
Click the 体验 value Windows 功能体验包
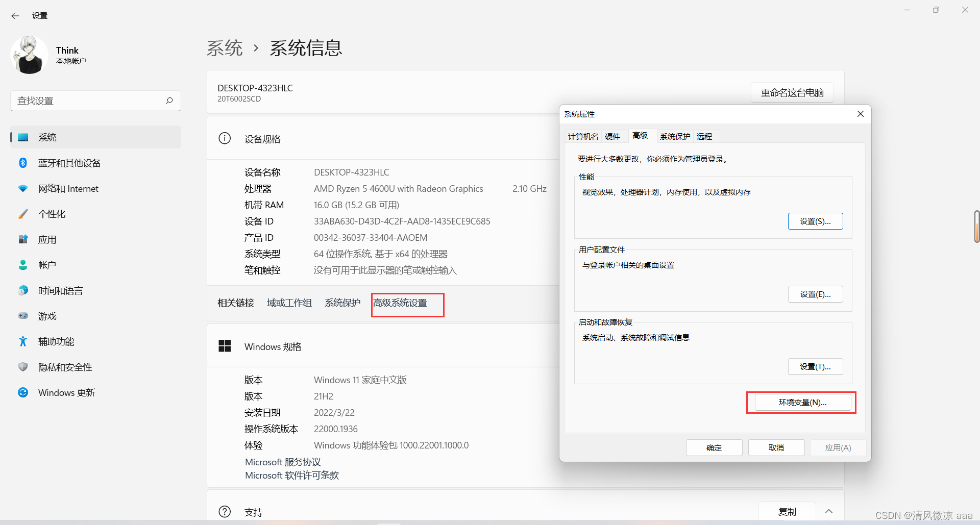[391, 445]
